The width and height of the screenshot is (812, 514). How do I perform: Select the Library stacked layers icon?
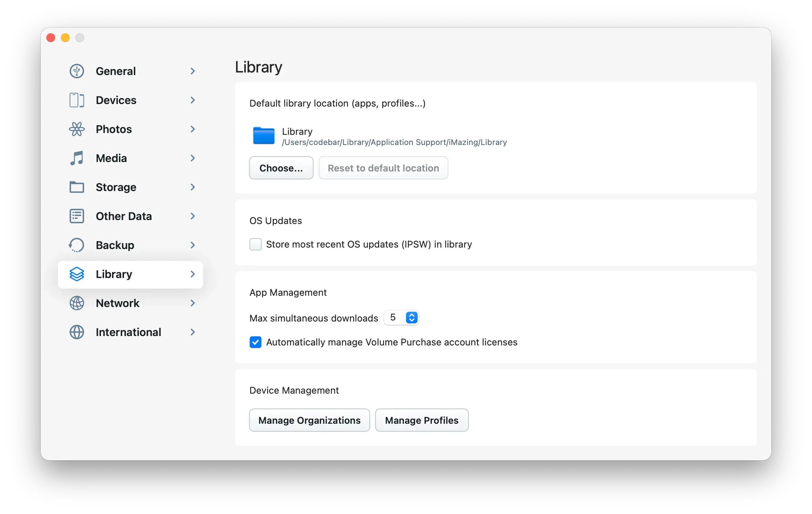pos(77,274)
